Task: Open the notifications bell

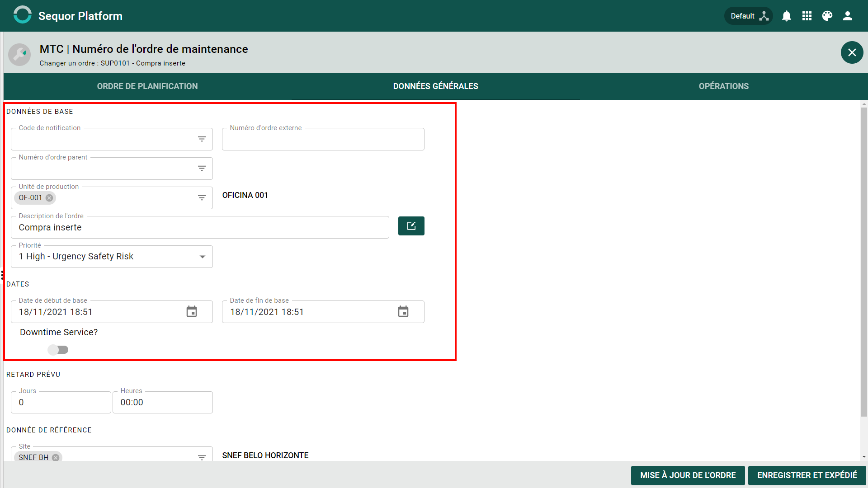Action: (787, 16)
